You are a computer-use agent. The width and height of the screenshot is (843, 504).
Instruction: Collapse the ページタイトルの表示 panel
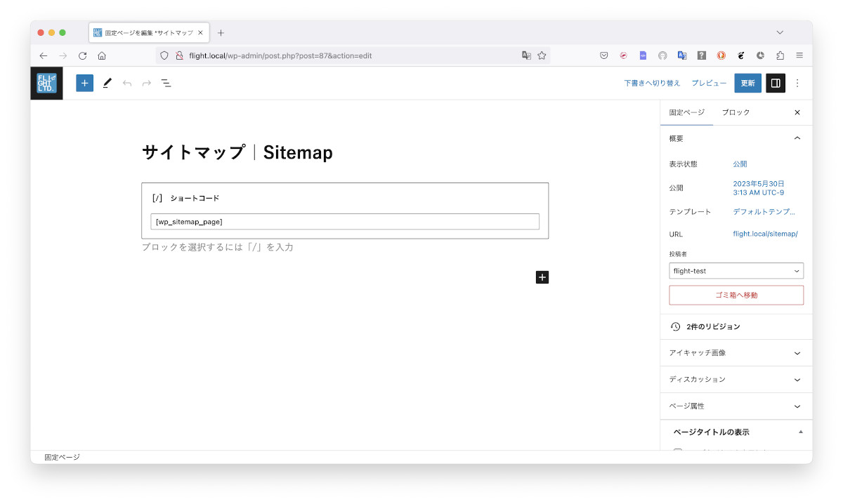(x=736, y=432)
